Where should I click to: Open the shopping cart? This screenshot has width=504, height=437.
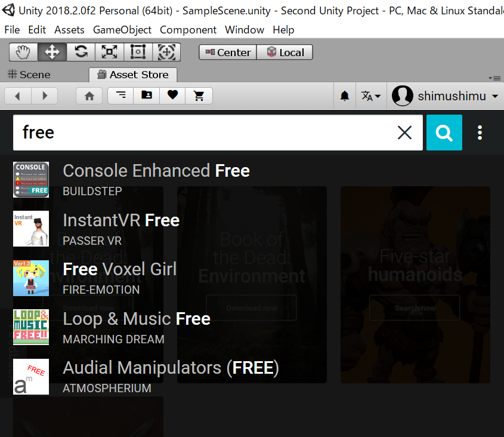(x=199, y=96)
